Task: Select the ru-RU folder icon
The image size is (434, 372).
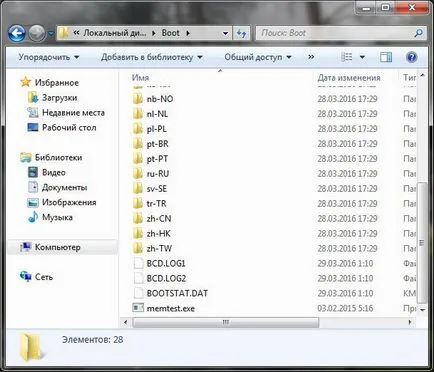Action: pos(138,173)
